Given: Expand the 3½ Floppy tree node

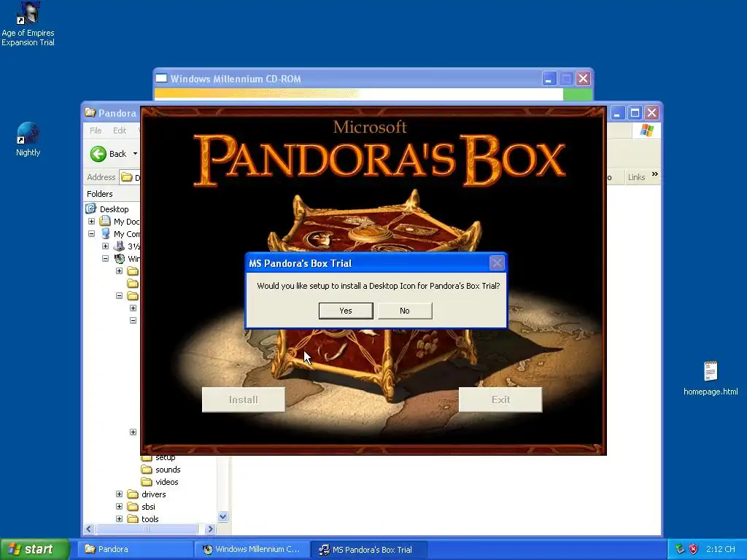Looking at the screenshot, I should (105, 246).
